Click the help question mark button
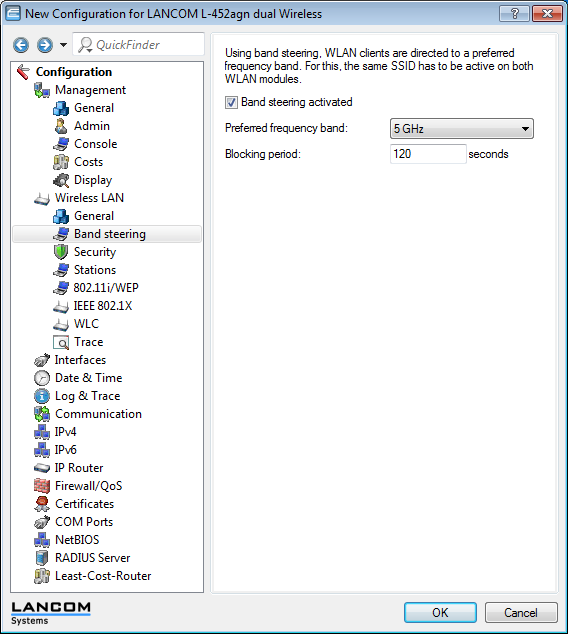 click(x=515, y=14)
